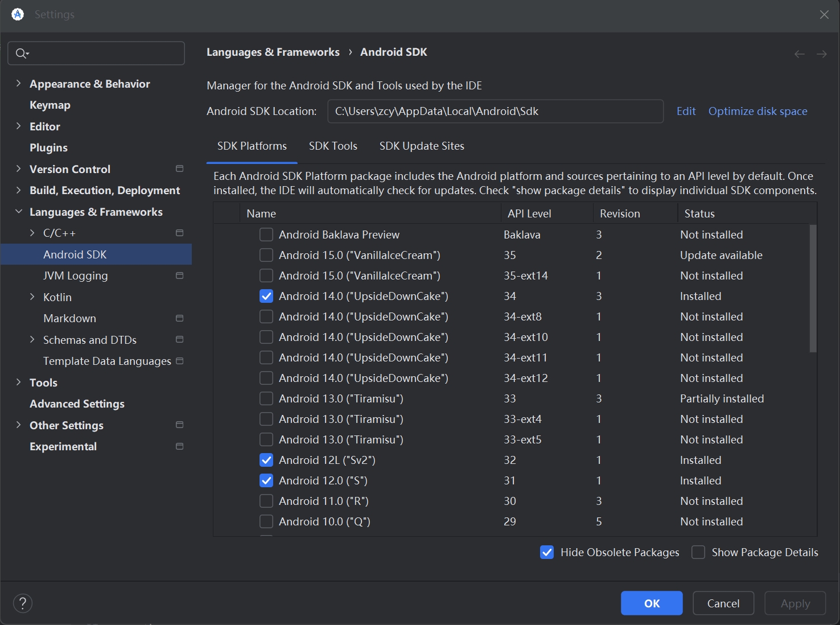Click the back navigation arrow
840x625 pixels.
pyautogui.click(x=799, y=54)
